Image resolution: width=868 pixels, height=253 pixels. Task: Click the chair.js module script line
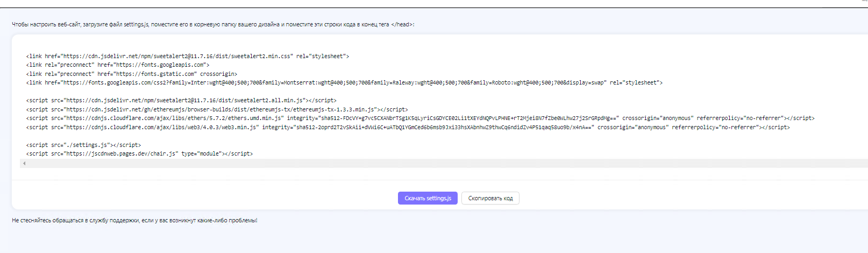(x=139, y=153)
